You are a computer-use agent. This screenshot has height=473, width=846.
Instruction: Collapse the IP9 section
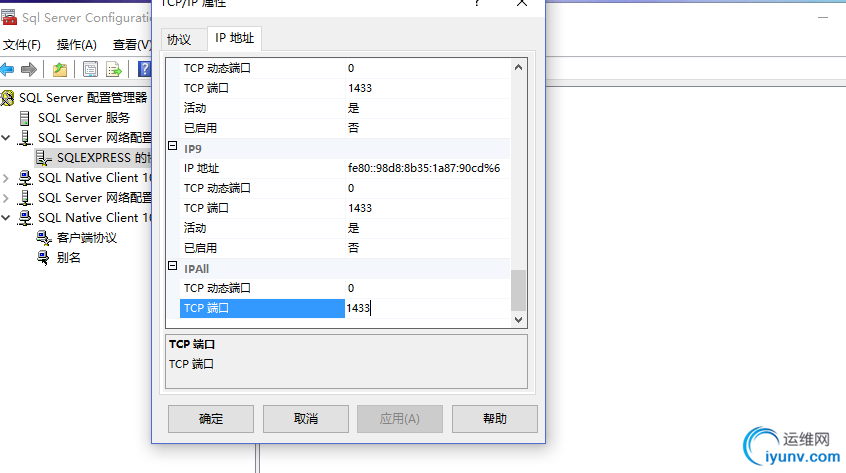point(173,146)
